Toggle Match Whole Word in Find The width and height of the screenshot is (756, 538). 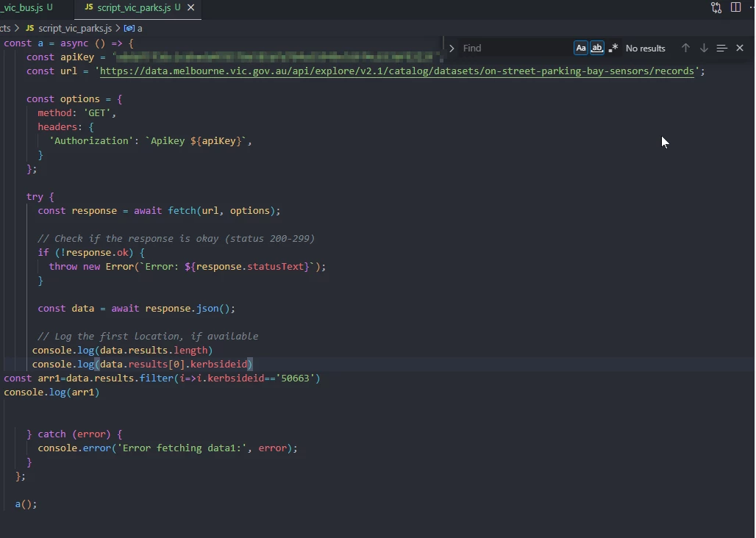point(597,48)
